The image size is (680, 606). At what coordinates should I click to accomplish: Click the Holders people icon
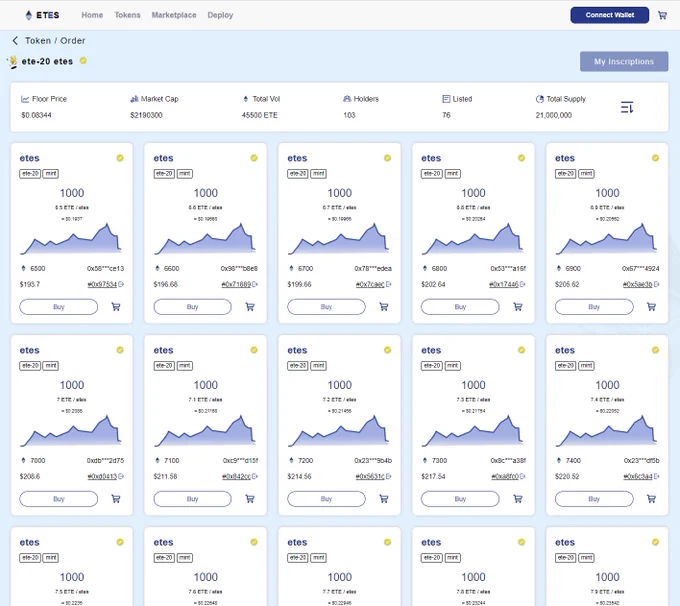click(x=347, y=99)
